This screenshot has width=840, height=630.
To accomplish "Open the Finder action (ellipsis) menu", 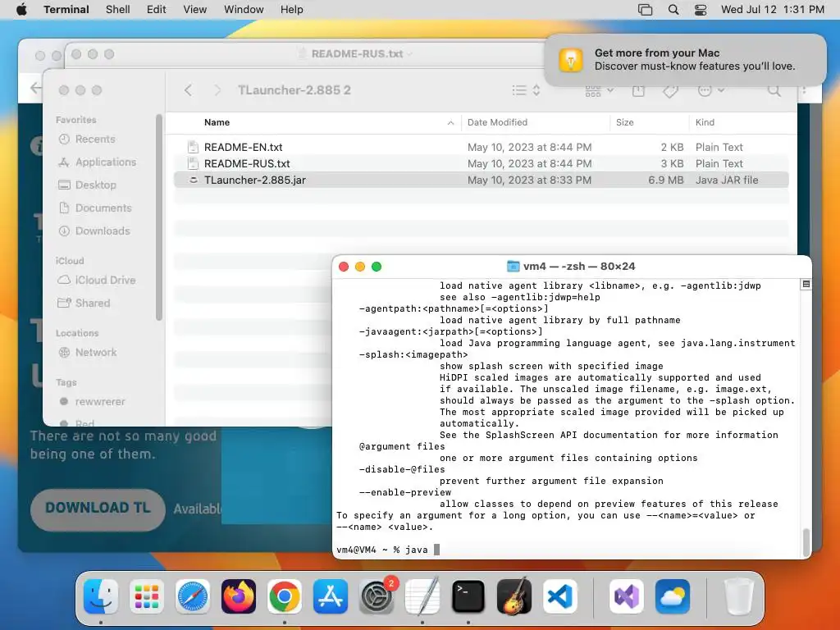I will click(x=711, y=90).
